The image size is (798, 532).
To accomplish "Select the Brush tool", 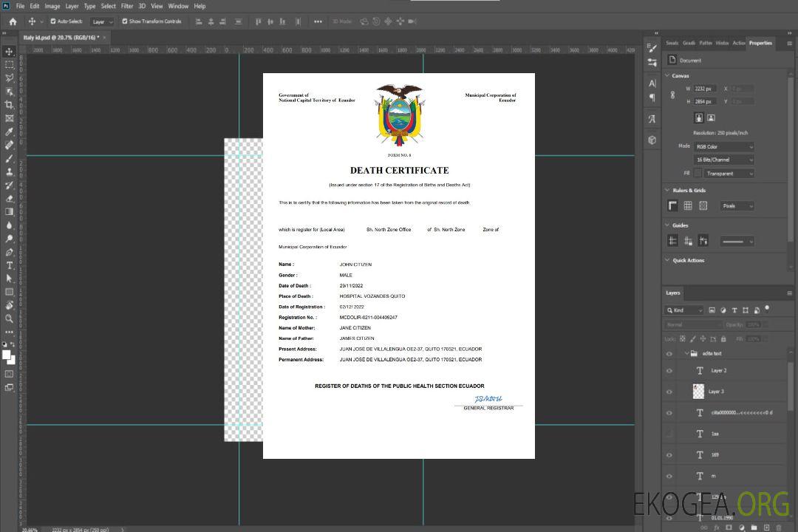I will coord(9,158).
